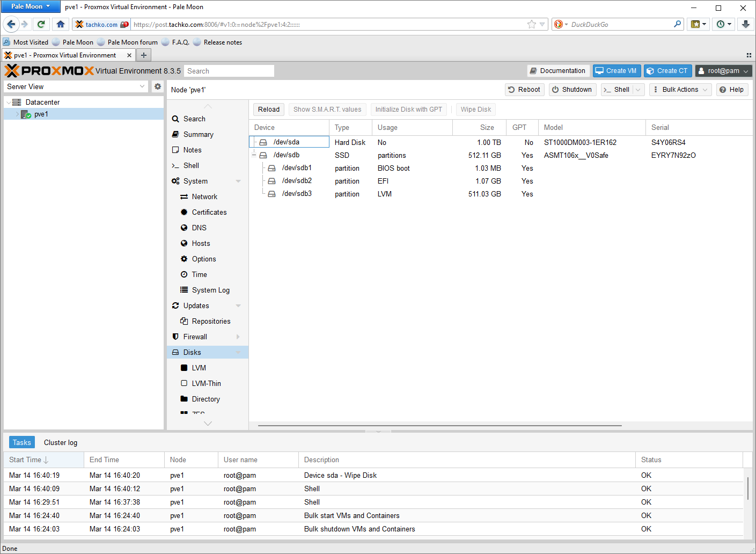Open a new browser tab with plus
The image size is (756, 554).
pos(144,55)
